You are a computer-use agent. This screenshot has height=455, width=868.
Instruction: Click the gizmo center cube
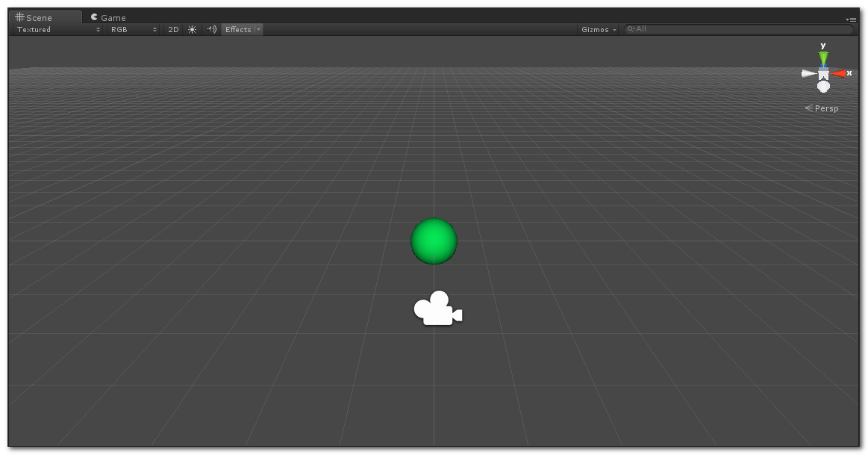[x=824, y=74]
